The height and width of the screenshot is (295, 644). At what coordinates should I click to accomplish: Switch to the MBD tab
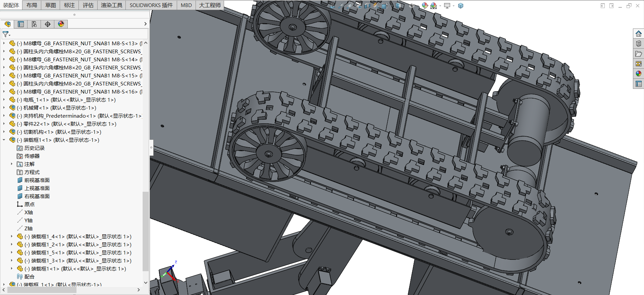click(x=186, y=5)
